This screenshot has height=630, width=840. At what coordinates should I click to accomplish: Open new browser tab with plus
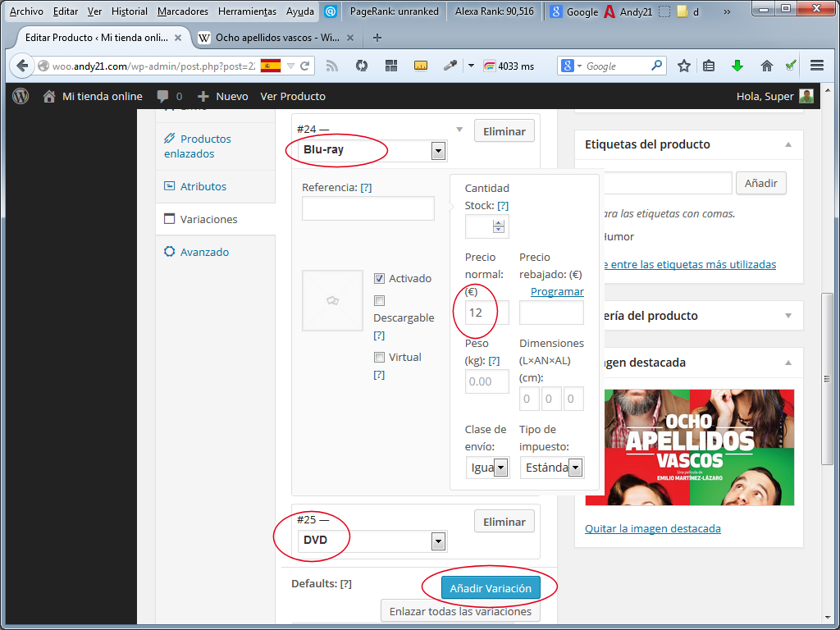(377, 38)
